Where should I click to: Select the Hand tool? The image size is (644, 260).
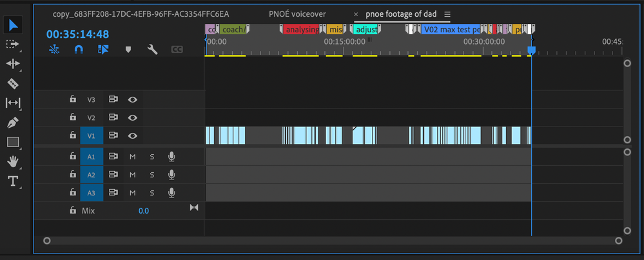(13, 161)
